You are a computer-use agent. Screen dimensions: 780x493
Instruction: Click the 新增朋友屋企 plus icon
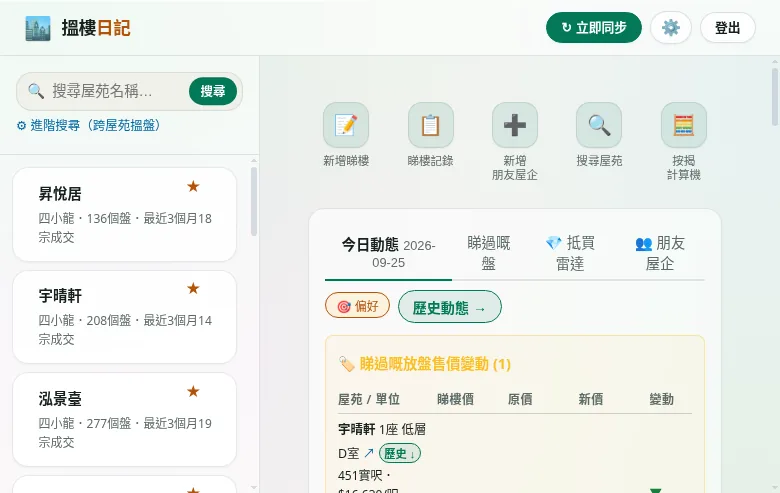tap(515, 125)
